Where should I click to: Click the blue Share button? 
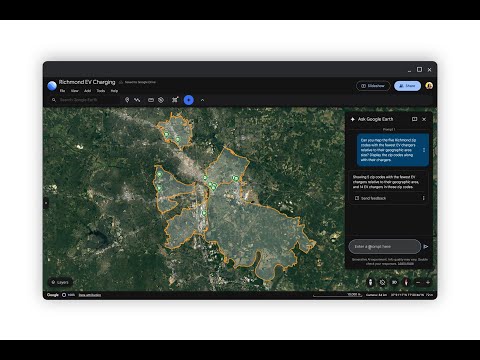pos(407,86)
